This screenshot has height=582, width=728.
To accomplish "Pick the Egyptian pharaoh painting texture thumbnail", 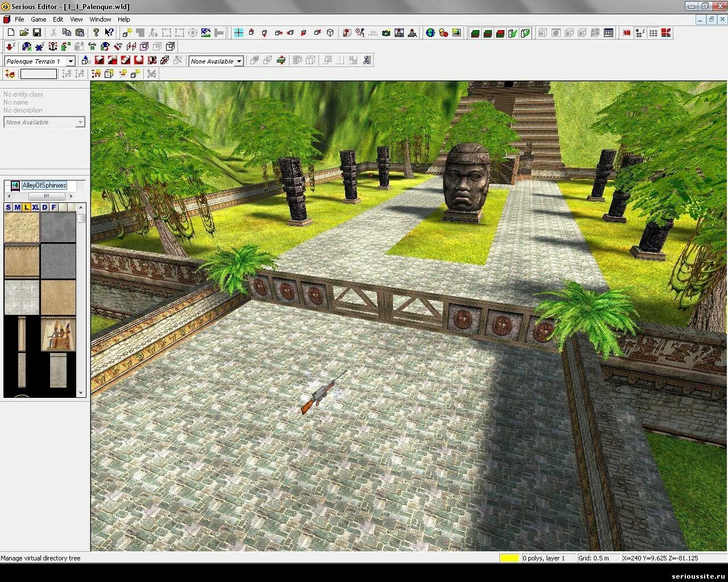I will [x=58, y=334].
